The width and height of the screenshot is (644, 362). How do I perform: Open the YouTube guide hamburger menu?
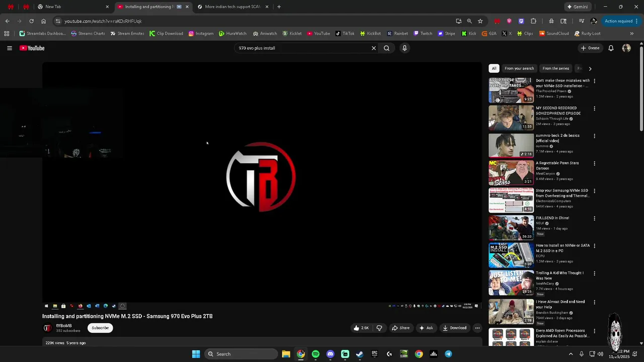coord(10,48)
